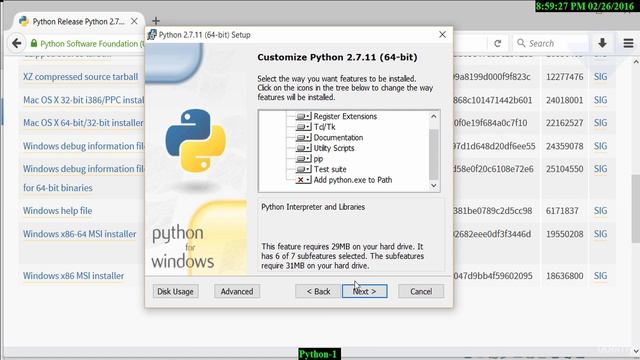Screen dimensions: 640x360
Task: Click the browser back arrow button
Action: pyautogui.click(x=17, y=43)
